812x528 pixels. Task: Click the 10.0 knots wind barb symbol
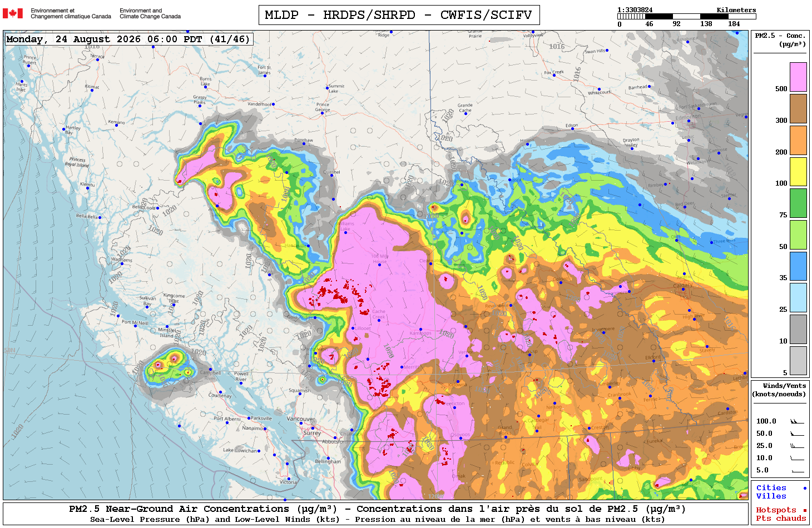(797, 458)
